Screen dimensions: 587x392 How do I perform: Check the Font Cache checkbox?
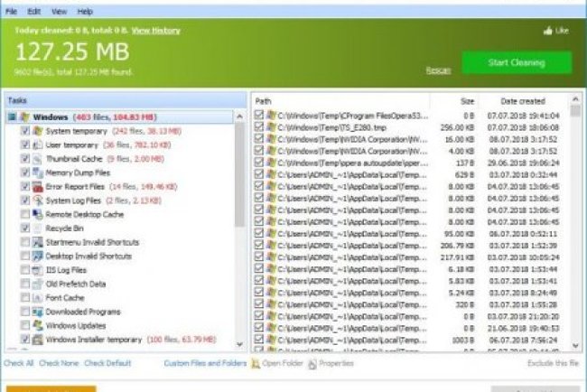tap(24, 298)
